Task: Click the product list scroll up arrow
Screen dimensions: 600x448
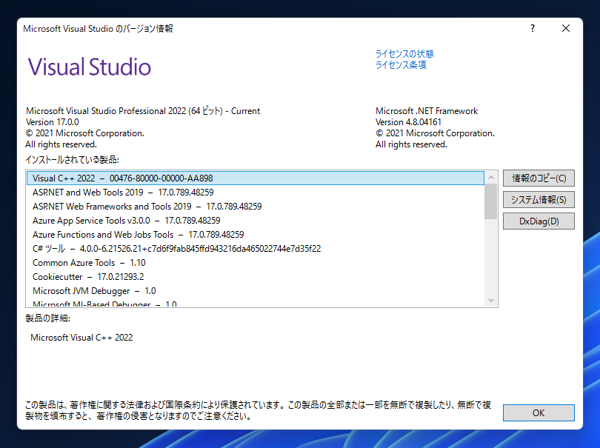Action: point(491,178)
